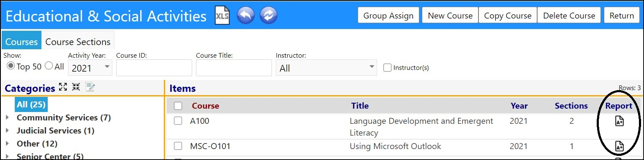The height and width of the screenshot is (160, 644).
Task: Check the box for course A100
Action: (178, 121)
